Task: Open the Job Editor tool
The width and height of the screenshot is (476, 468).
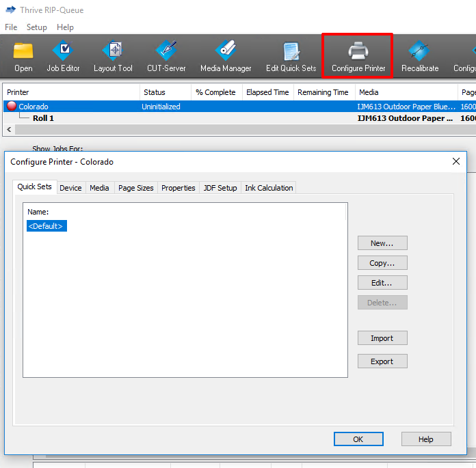Action: pyautogui.click(x=63, y=56)
